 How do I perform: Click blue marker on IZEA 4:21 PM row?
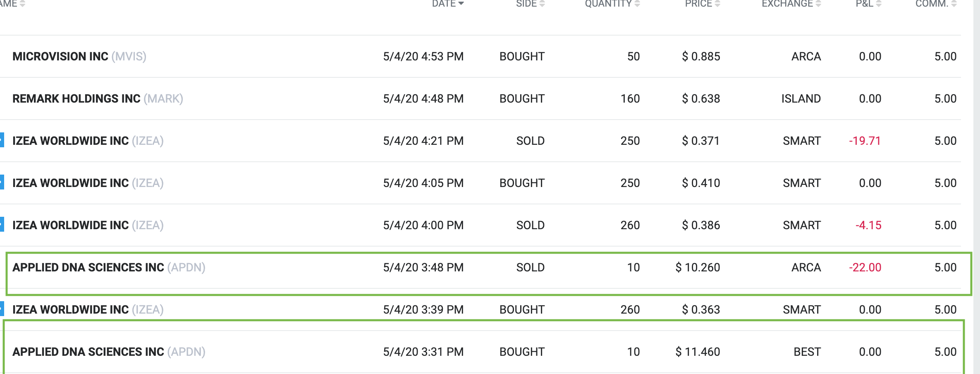coord(2,140)
